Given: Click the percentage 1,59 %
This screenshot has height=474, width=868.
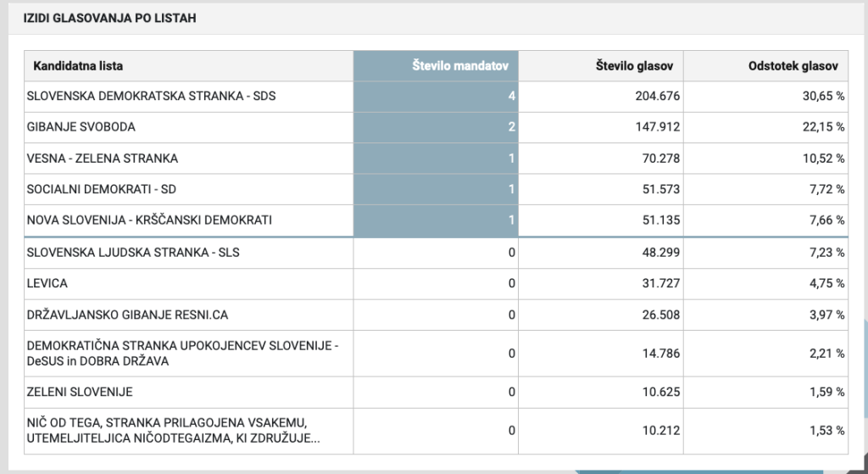Looking at the screenshot, I should [827, 392].
